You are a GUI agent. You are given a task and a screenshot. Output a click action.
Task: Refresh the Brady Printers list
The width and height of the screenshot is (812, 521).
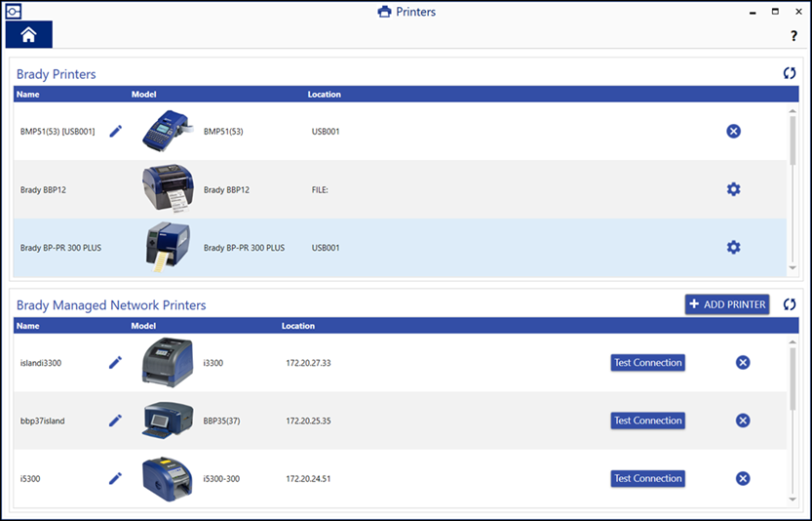(790, 73)
